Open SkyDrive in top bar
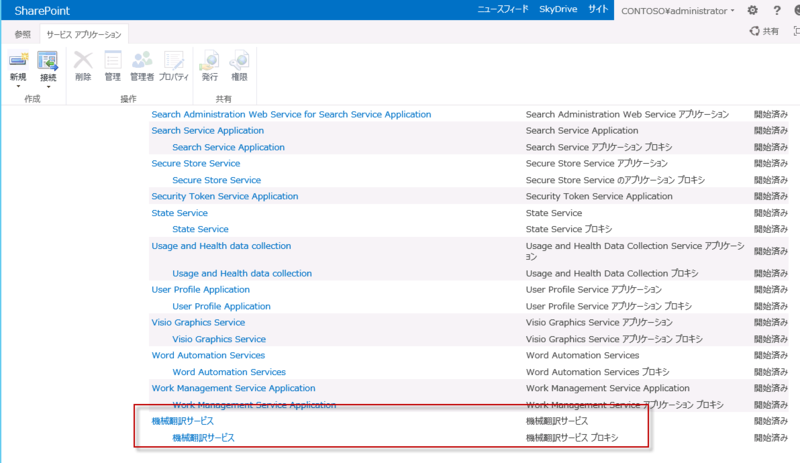The image size is (800, 463). click(558, 9)
